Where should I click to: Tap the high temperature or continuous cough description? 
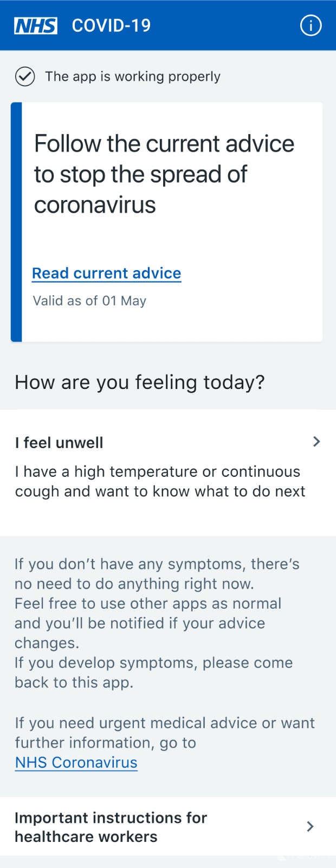click(x=160, y=481)
